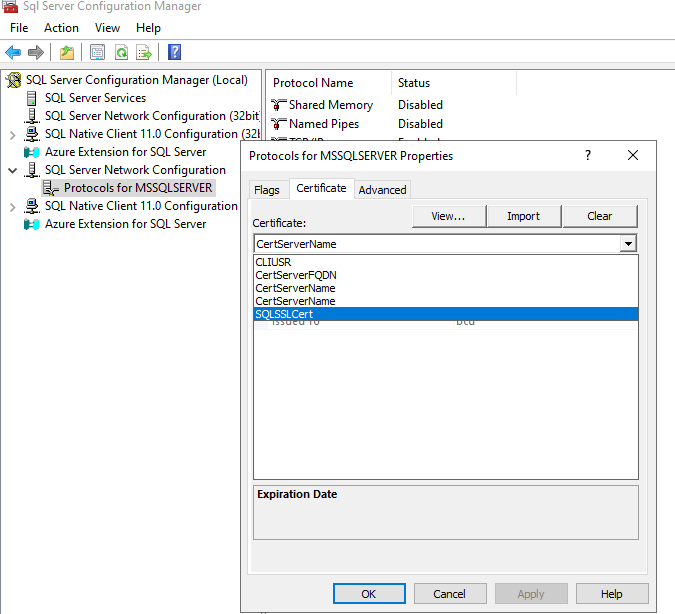Open Properties from the toolbar icon
This screenshot has width=675, height=614.
click(x=97, y=52)
